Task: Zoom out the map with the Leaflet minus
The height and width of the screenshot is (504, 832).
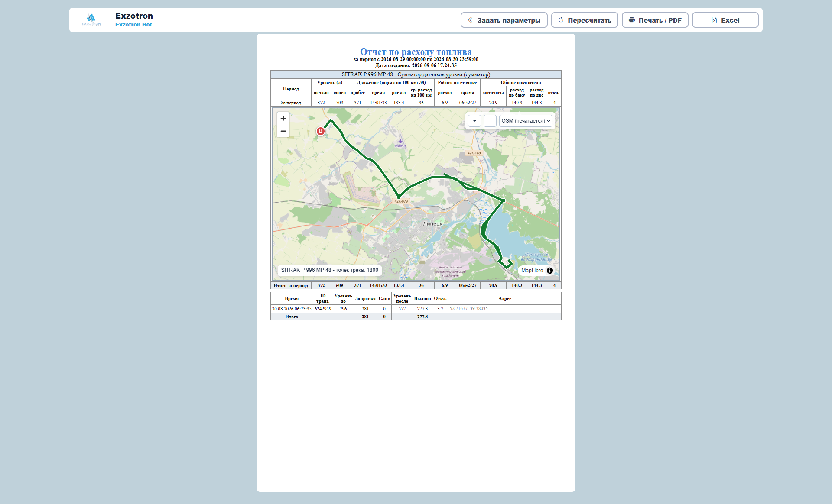Action: 283,131
